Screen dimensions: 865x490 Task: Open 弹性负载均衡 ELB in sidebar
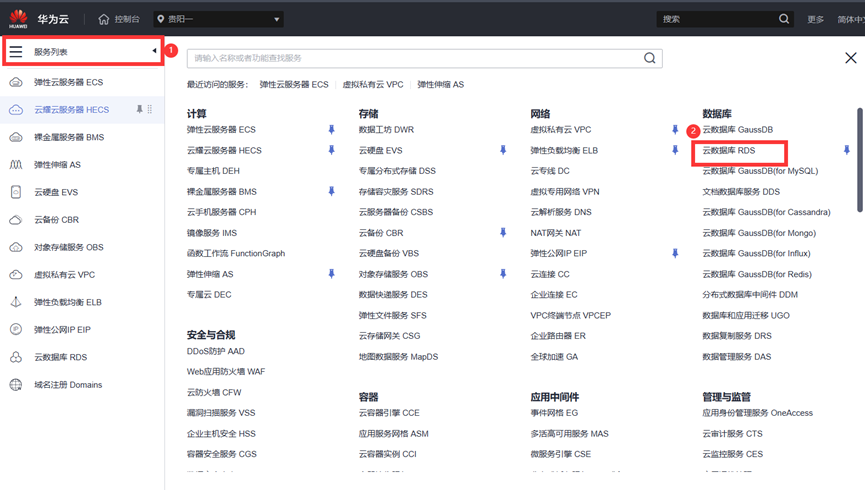[x=68, y=302]
